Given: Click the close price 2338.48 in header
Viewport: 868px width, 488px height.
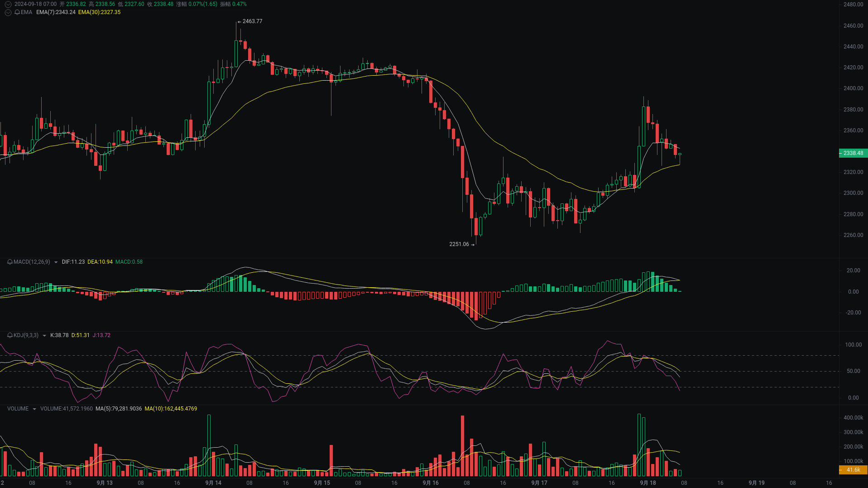Looking at the screenshot, I should coord(163,4).
